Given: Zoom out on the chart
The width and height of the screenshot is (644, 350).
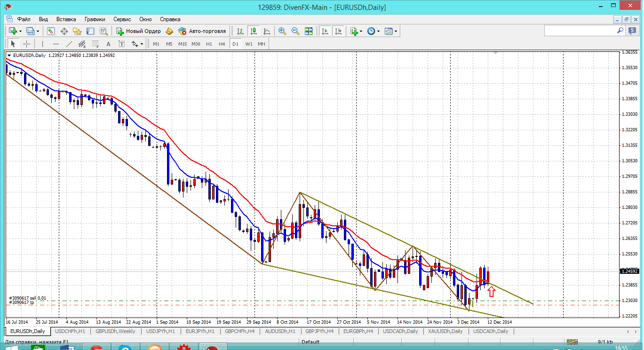Looking at the screenshot, I should (295, 31).
